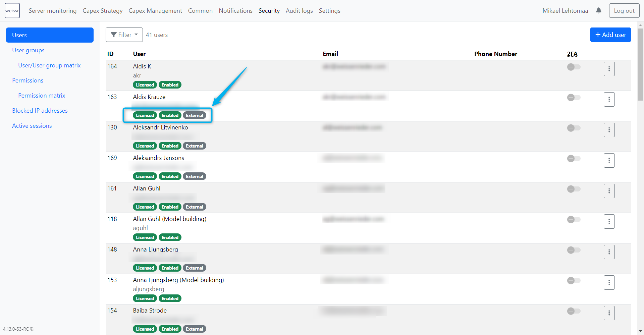The height and width of the screenshot is (335, 644).
Task: Open Capex Strategy menu
Action: pos(103,11)
